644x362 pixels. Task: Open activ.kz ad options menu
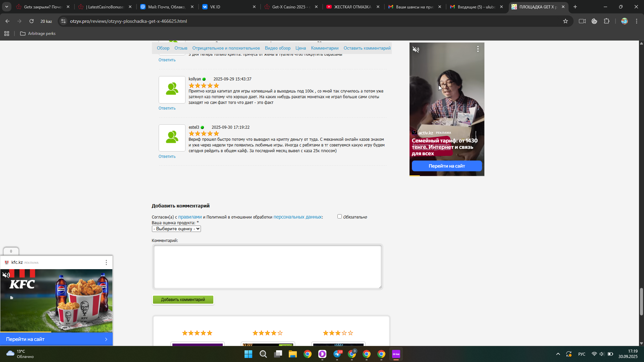pyautogui.click(x=478, y=49)
